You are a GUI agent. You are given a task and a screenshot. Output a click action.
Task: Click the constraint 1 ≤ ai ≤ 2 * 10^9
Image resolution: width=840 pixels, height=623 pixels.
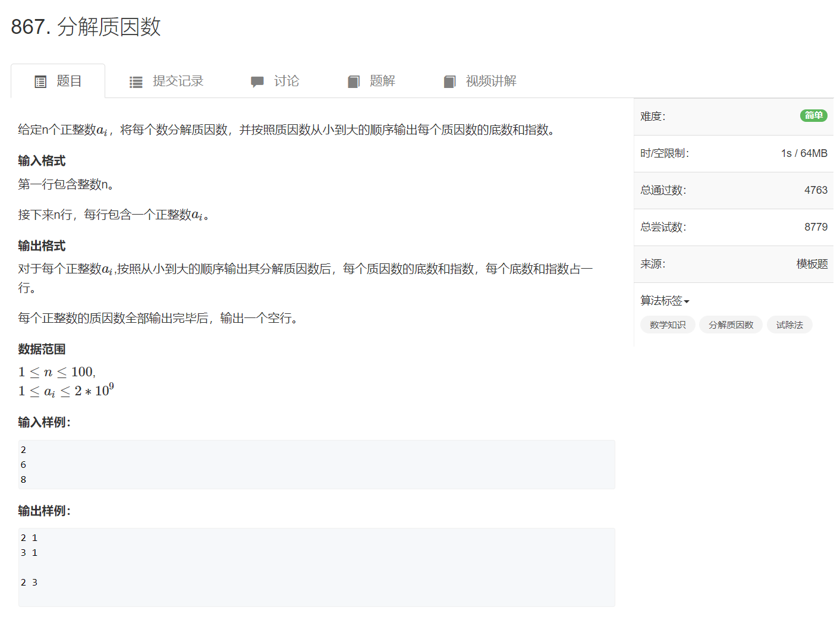tap(66, 391)
